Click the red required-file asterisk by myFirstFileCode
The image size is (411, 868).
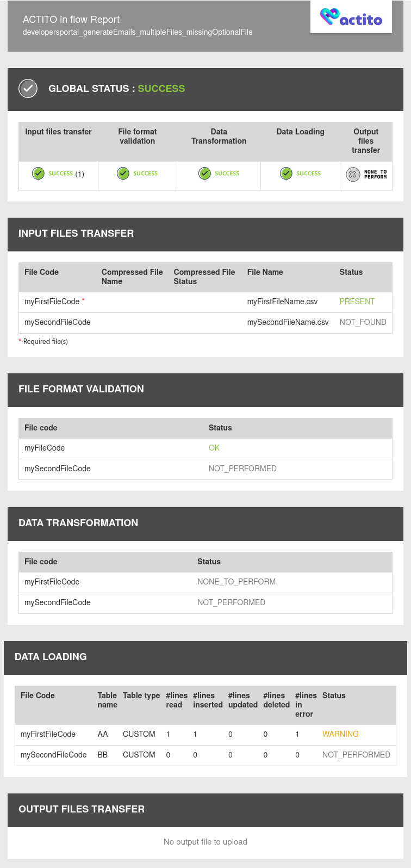point(83,300)
